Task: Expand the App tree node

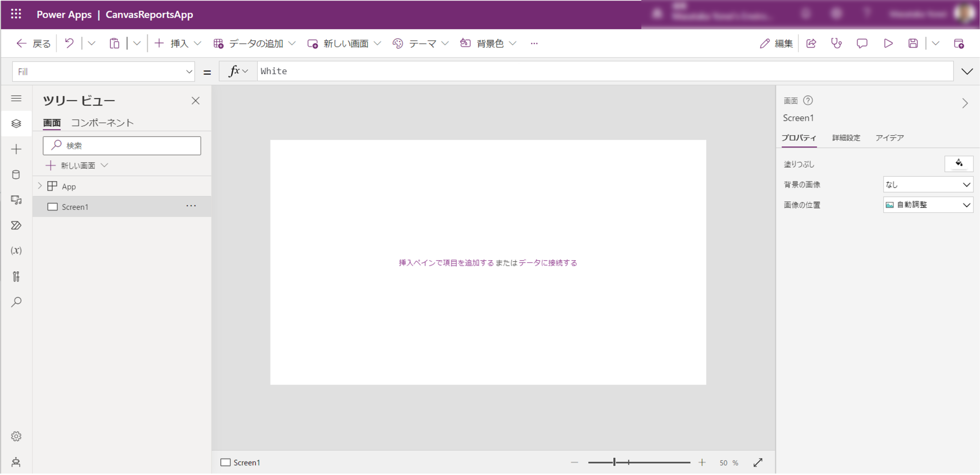Action: (40, 186)
